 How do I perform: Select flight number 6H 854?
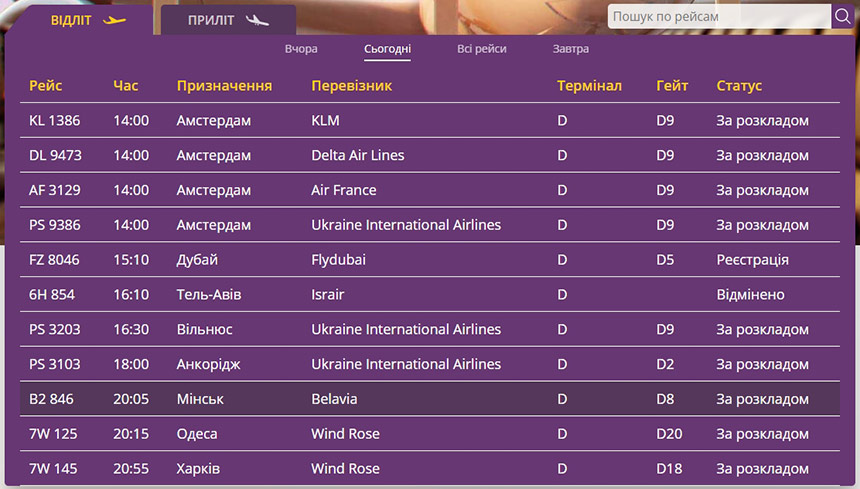point(52,294)
